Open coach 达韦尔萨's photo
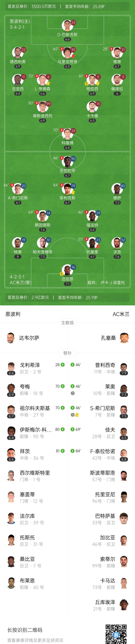Screen dimensions: 135x644 tap(10, 338)
